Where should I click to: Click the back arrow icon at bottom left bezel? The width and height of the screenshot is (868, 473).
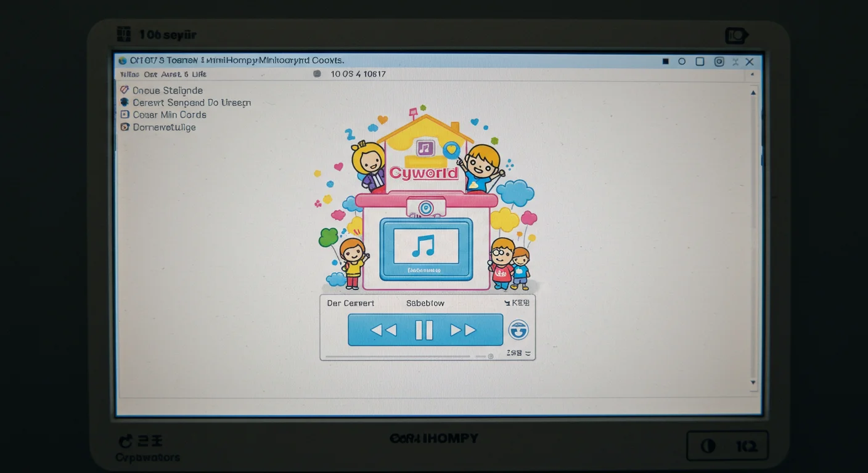click(x=126, y=441)
